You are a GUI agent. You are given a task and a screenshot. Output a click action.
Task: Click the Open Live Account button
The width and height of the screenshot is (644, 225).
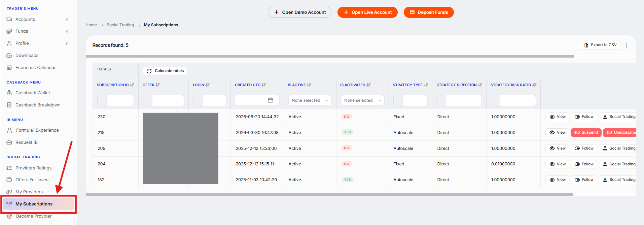tap(367, 12)
